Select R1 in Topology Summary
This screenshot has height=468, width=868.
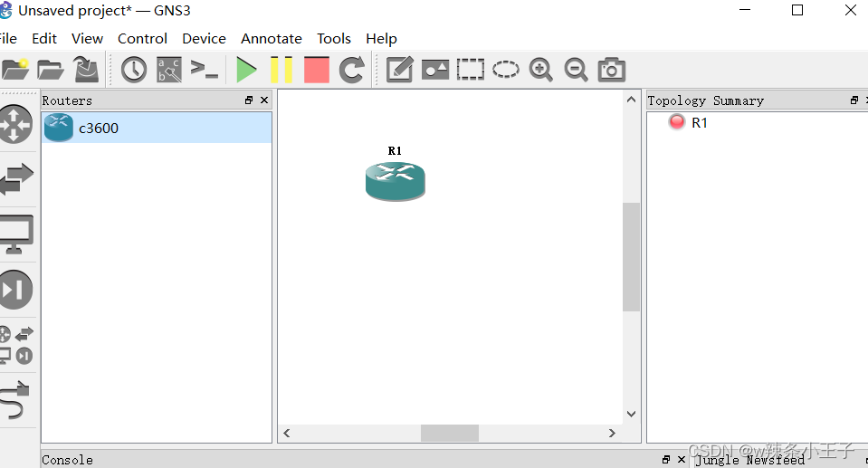pos(699,122)
